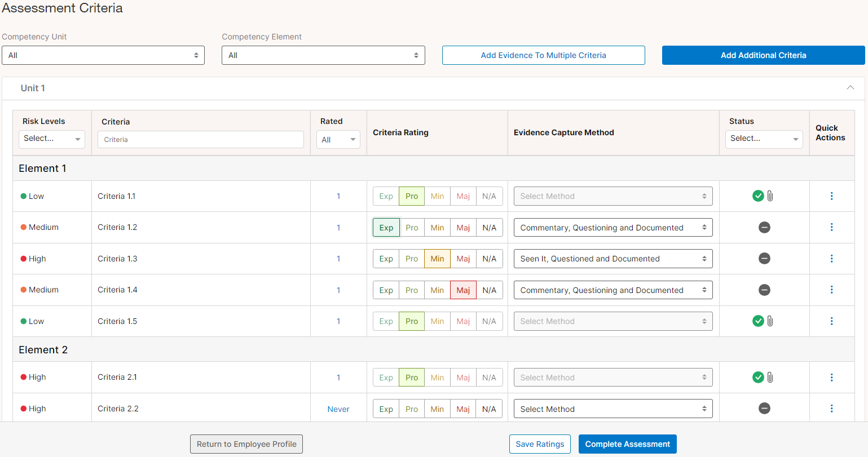Click Return to Employee Profile button
This screenshot has height=457, width=868.
(x=246, y=444)
